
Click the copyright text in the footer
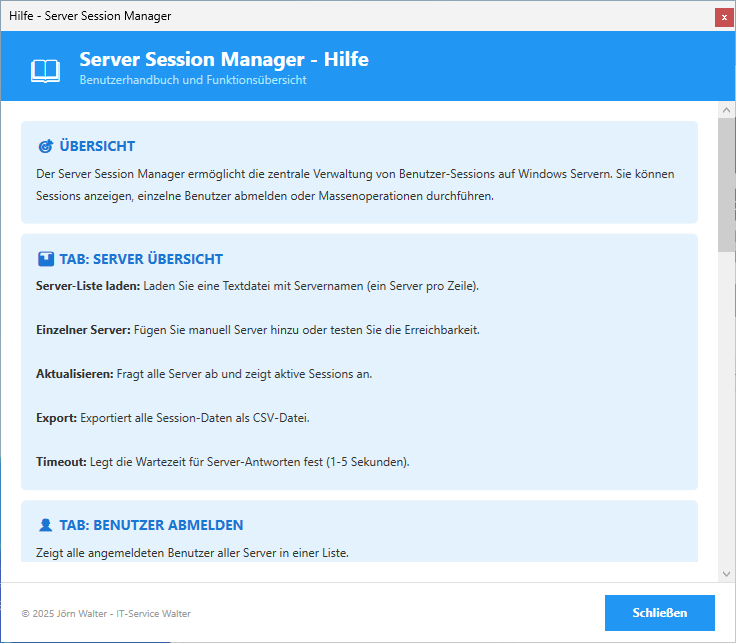(x=106, y=613)
